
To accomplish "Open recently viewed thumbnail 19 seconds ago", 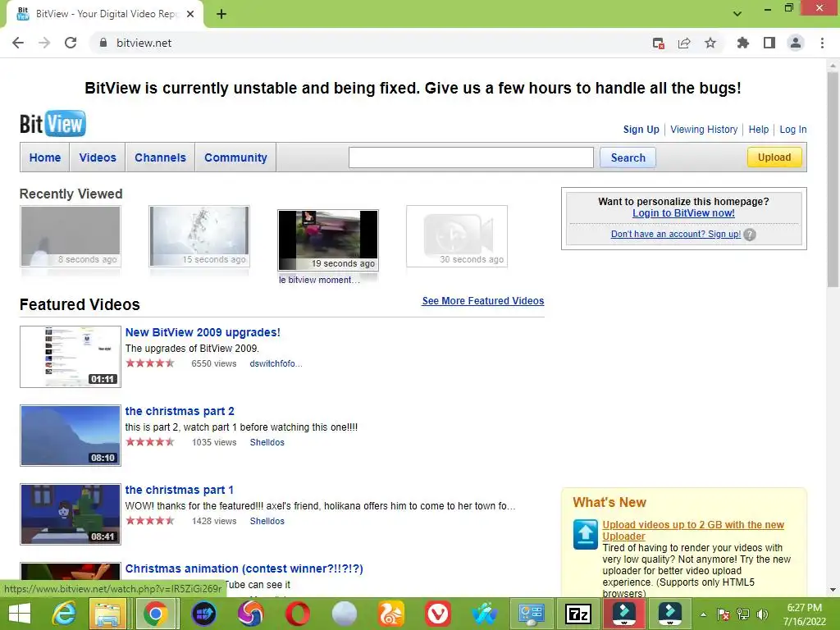I will pyautogui.click(x=328, y=240).
